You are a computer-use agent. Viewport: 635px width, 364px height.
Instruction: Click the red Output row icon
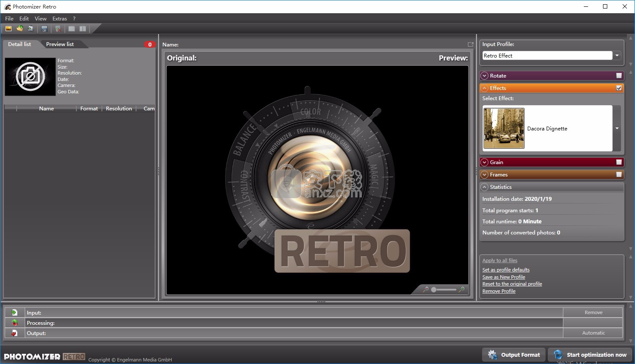(14, 333)
